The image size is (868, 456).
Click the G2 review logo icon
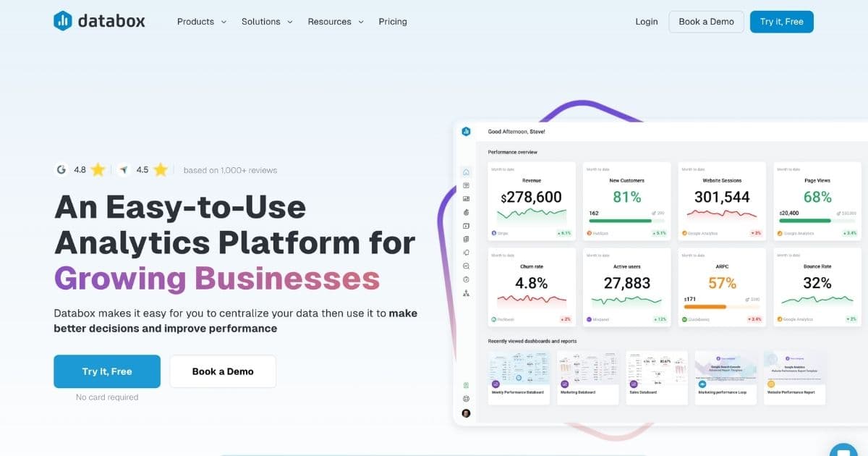(x=61, y=170)
